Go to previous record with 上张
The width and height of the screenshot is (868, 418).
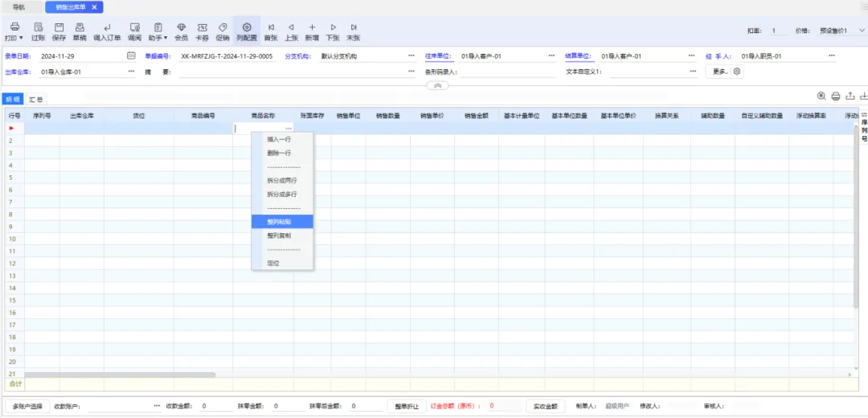point(291,32)
